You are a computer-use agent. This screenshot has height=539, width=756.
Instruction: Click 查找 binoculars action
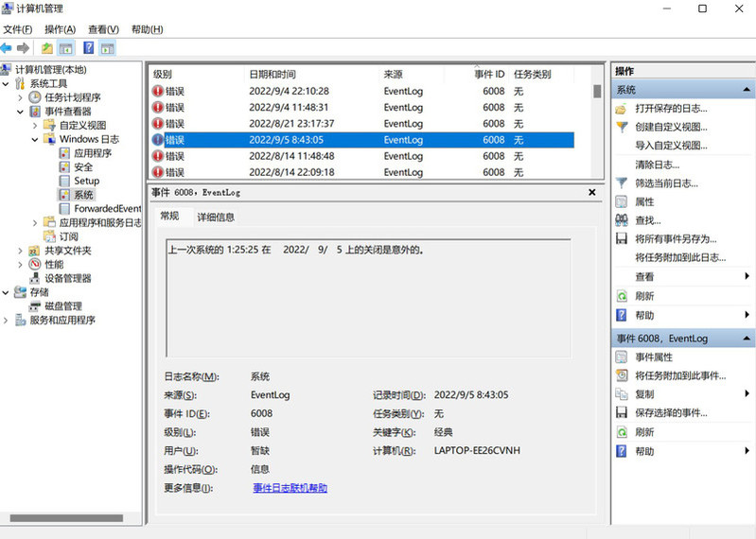648,220
